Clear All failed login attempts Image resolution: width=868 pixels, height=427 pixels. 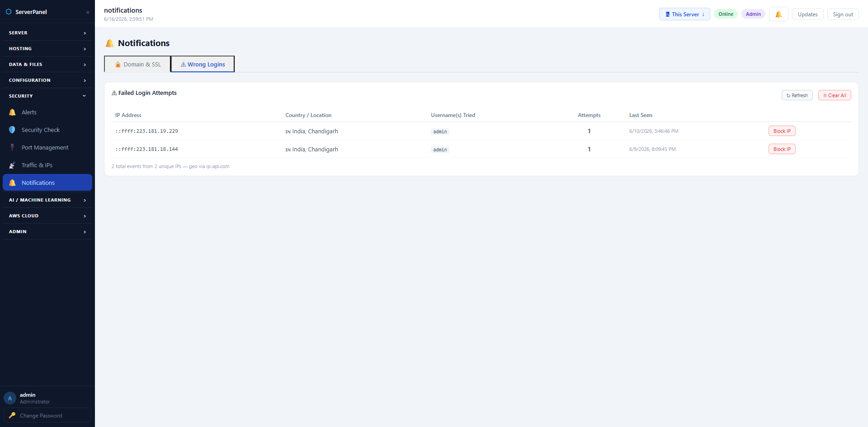click(835, 95)
